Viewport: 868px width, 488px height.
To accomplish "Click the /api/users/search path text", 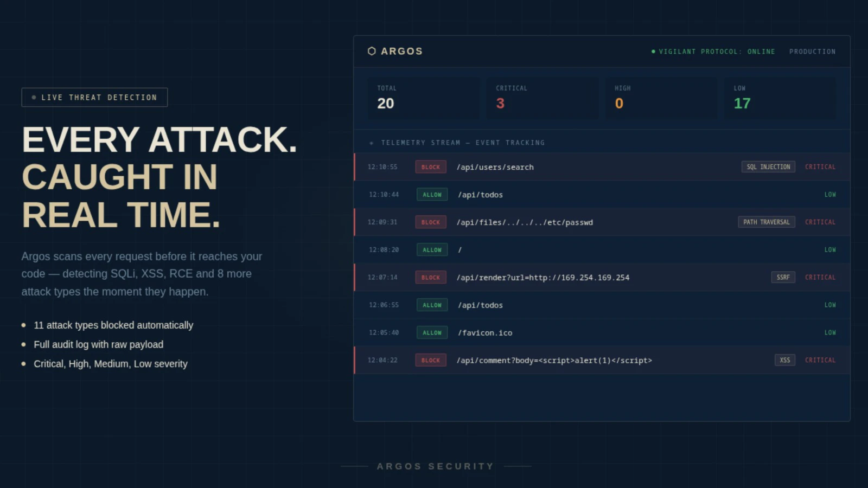I will (x=495, y=167).
